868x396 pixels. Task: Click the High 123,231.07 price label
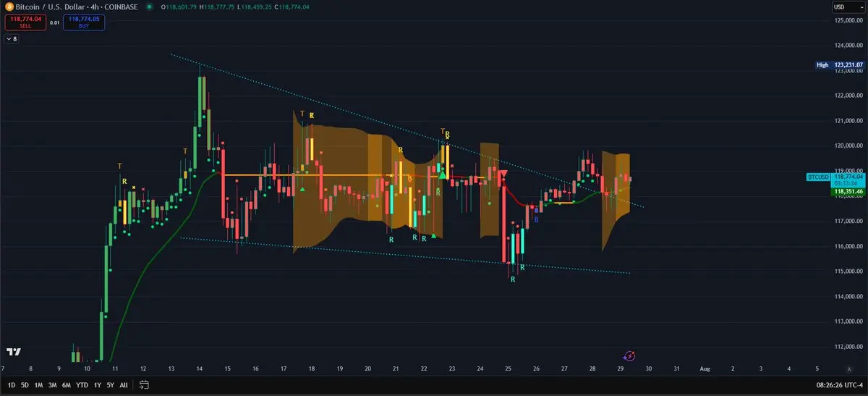pos(839,64)
